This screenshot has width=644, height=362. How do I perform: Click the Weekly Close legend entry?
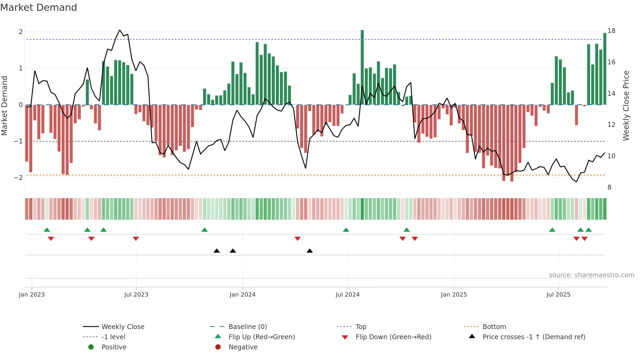coord(114,327)
